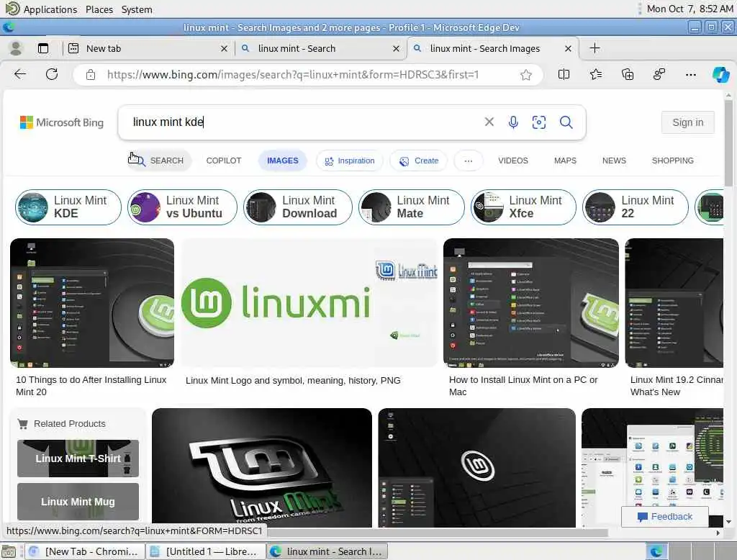Open the NEWS tab
Viewport: 737px width, 560px height.
614,161
